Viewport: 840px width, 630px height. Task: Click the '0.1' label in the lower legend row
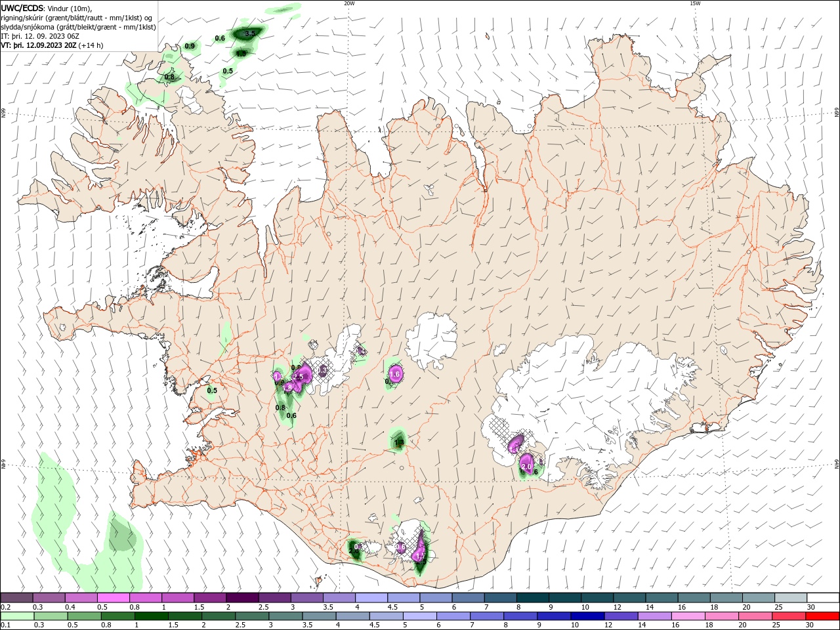point(5,625)
